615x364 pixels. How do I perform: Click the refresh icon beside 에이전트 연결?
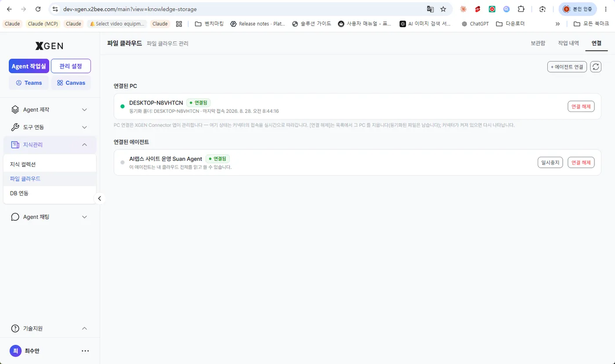pyautogui.click(x=595, y=67)
